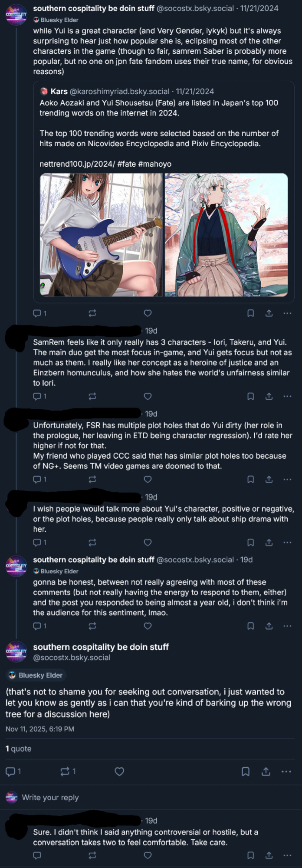The image size is (302, 868).
Task: Open the white-haired character artwork thumbnail
Action: [x=226, y=235]
